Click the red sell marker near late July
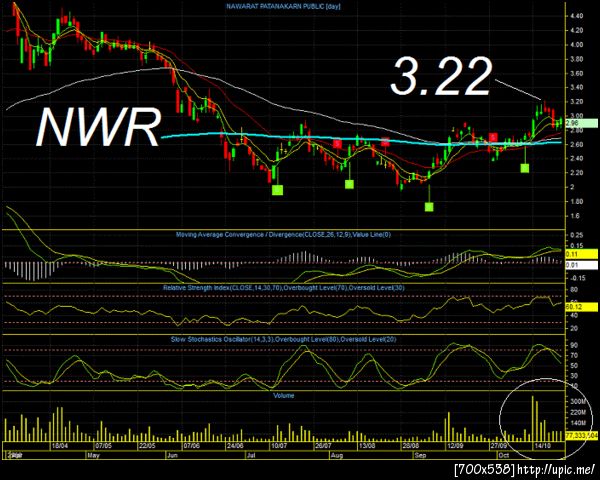The width and height of the screenshot is (600, 480). [x=337, y=144]
